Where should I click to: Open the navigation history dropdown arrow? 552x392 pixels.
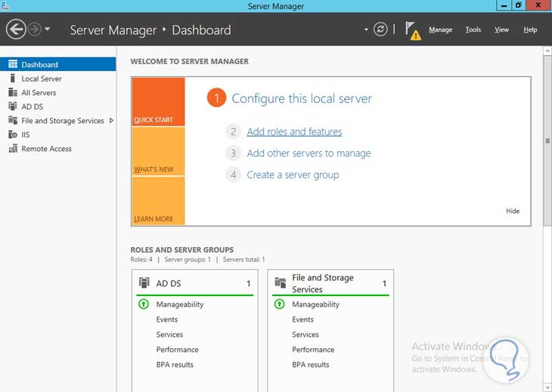(48, 29)
